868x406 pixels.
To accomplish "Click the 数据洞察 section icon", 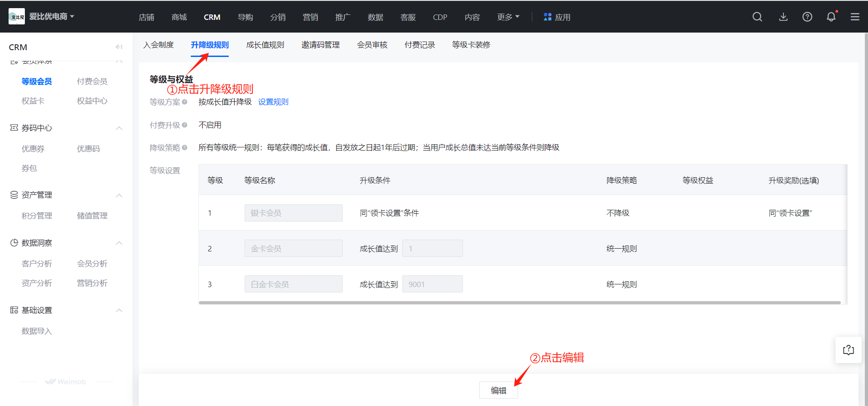I will point(14,243).
